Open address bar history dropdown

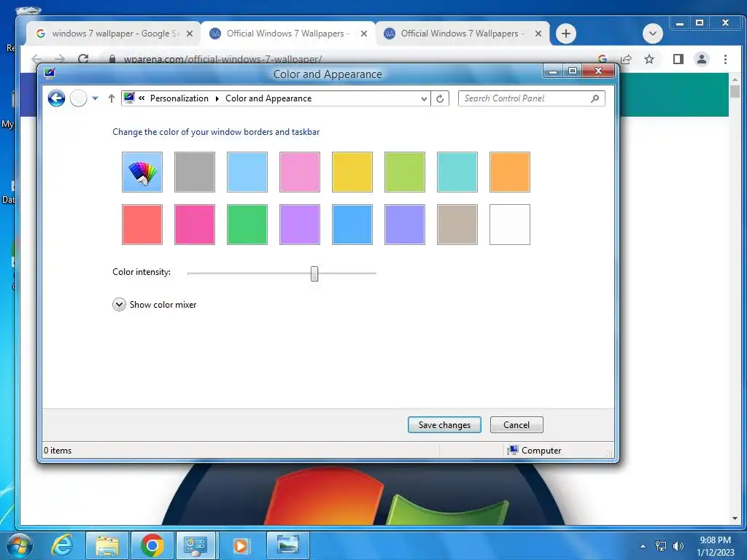click(424, 98)
